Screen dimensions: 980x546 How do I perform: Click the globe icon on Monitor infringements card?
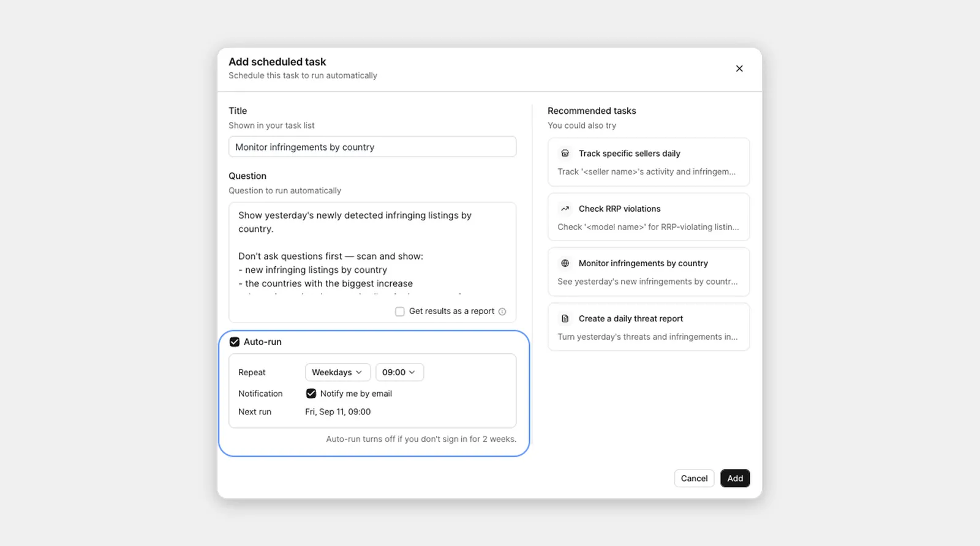click(565, 263)
